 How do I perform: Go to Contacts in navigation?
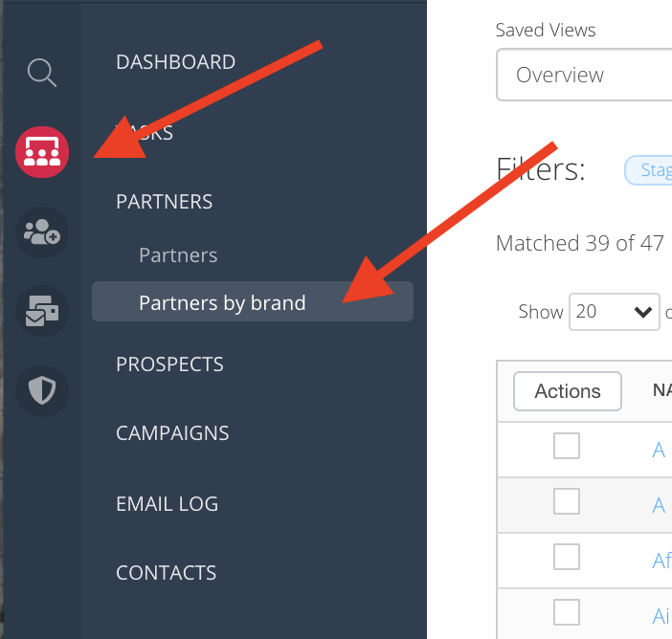point(166,573)
